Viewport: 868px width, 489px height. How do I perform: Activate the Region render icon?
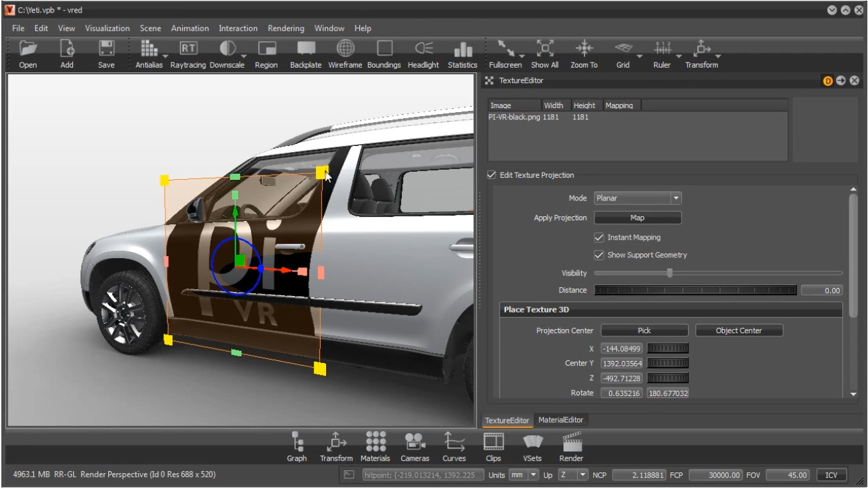pos(266,49)
